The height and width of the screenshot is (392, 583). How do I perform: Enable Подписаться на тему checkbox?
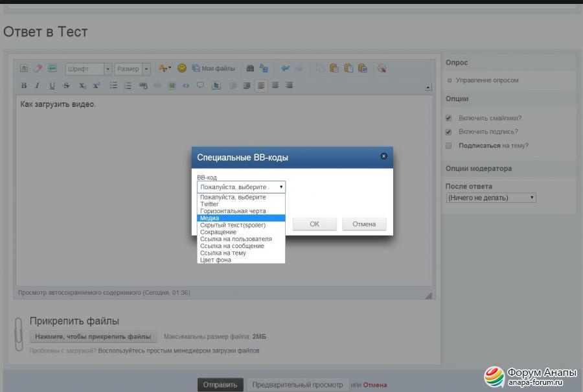click(x=448, y=146)
